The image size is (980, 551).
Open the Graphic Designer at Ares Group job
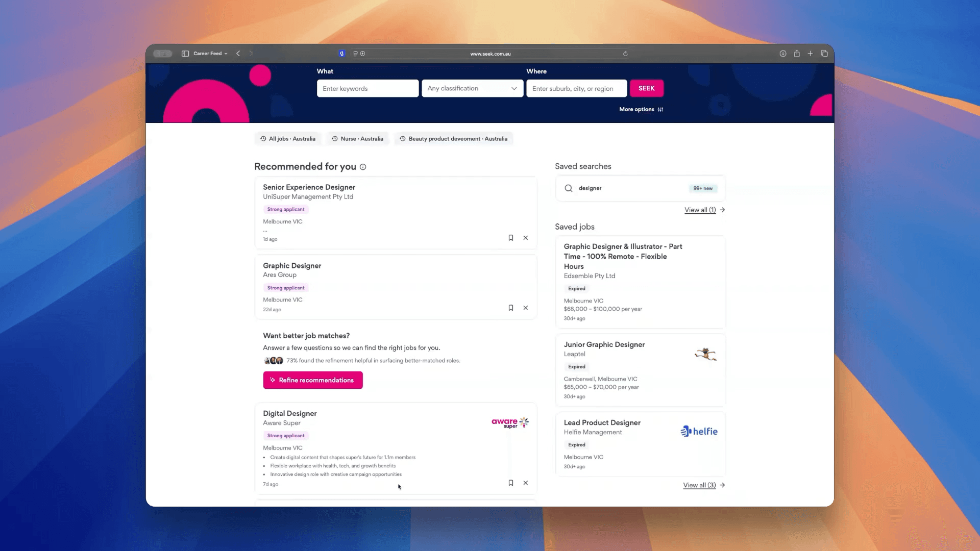[x=292, y=266]
